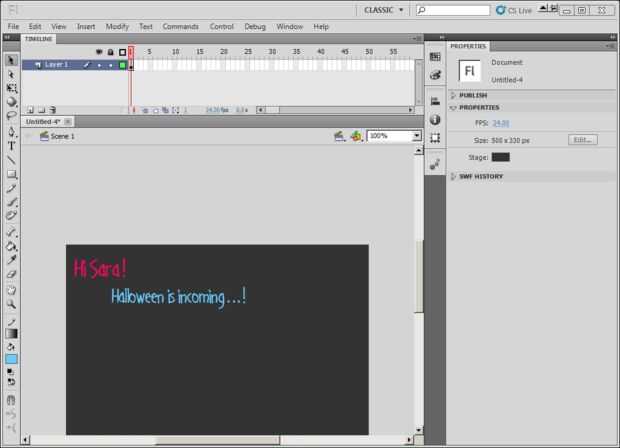Viewport: 620px width, 448px height.
Task: Open the Swatches panel icon in dock
Action: [x=435, y=57]
